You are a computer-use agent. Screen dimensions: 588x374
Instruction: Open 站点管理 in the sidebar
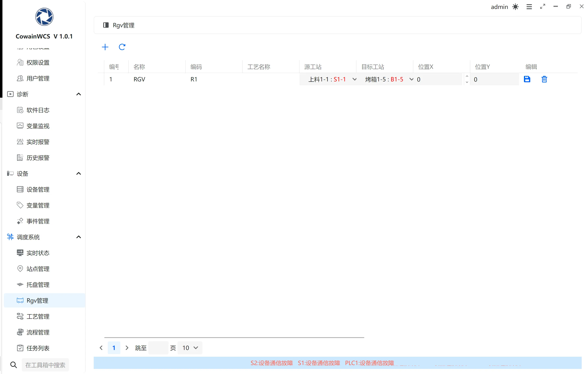click(x=38, y=269)
